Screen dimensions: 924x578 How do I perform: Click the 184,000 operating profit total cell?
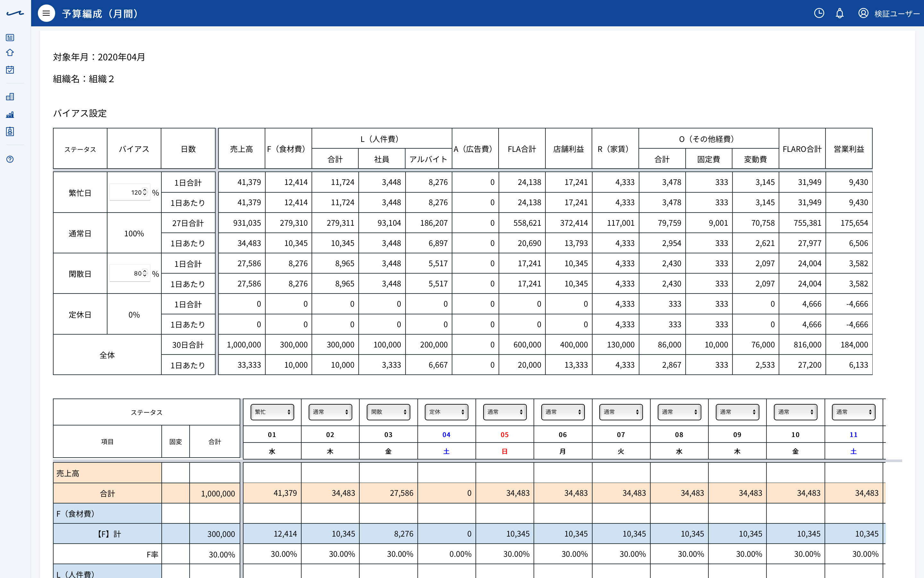849,345
